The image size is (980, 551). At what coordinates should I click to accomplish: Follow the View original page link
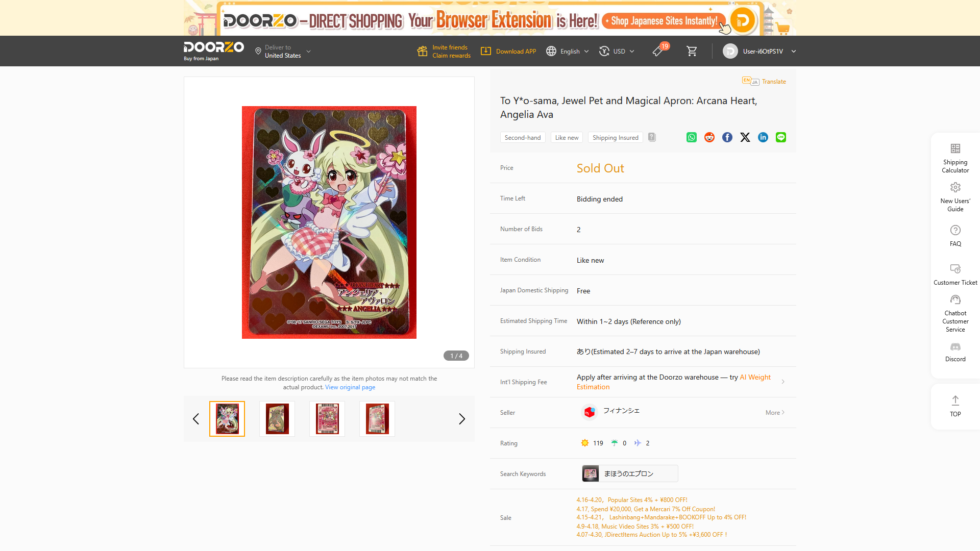coord(350,387)
